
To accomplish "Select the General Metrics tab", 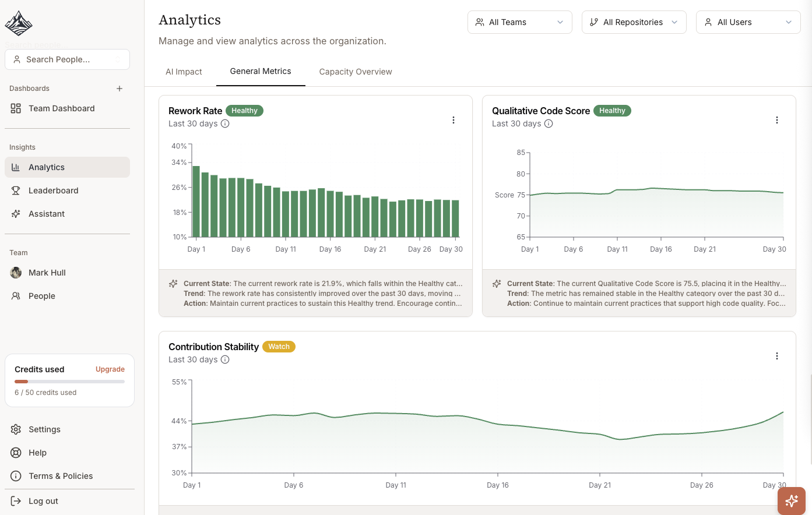I will pyautogui.click(x=261, y=71).
